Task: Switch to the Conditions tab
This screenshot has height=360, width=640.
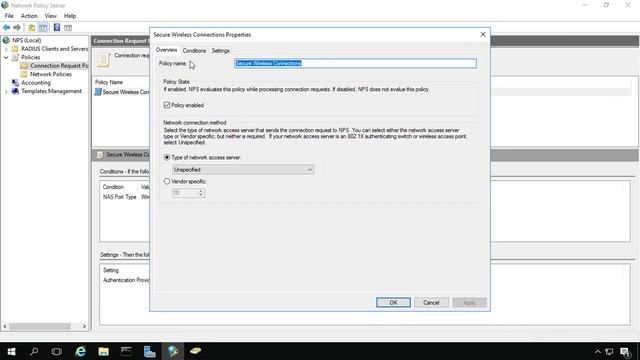Action: coord(194,51)
